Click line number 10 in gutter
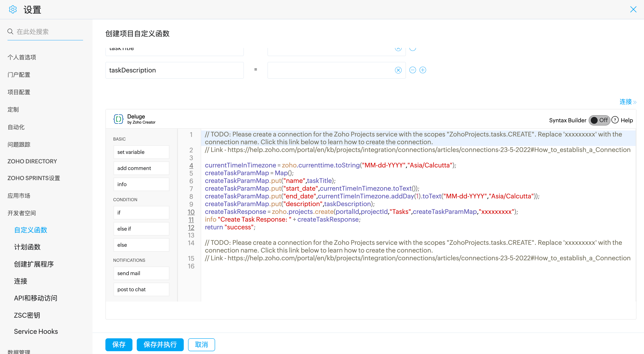This screenshot has height=354, width=644. 191,212
